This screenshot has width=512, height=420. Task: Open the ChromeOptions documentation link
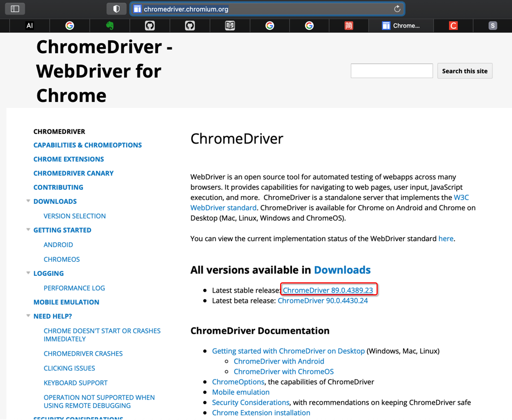point(238,382)
